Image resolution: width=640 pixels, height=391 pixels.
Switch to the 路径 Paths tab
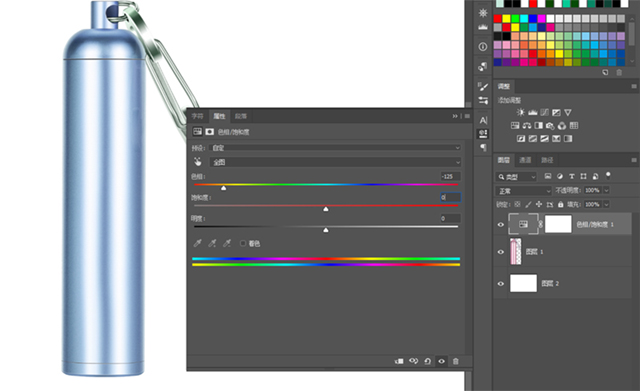pyautogui.click(x=547, y=160)
